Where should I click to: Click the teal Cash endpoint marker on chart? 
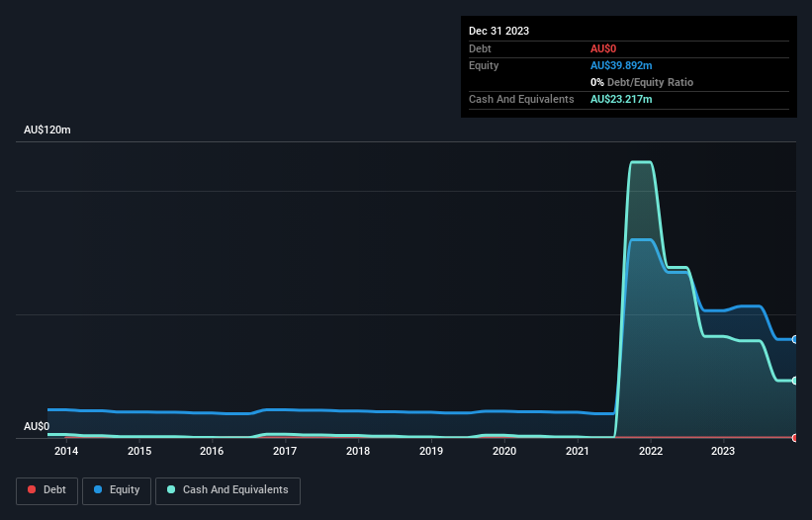tap(795, 381)
